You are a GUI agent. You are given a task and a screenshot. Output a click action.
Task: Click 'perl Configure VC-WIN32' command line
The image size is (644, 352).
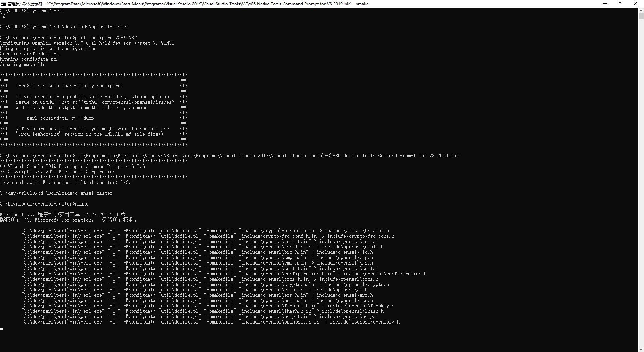point(68,38)
